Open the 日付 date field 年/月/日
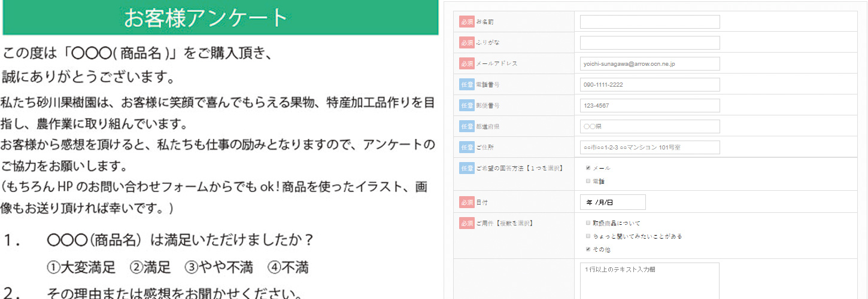This screenshot has height=299, width=868. (613, 202)
